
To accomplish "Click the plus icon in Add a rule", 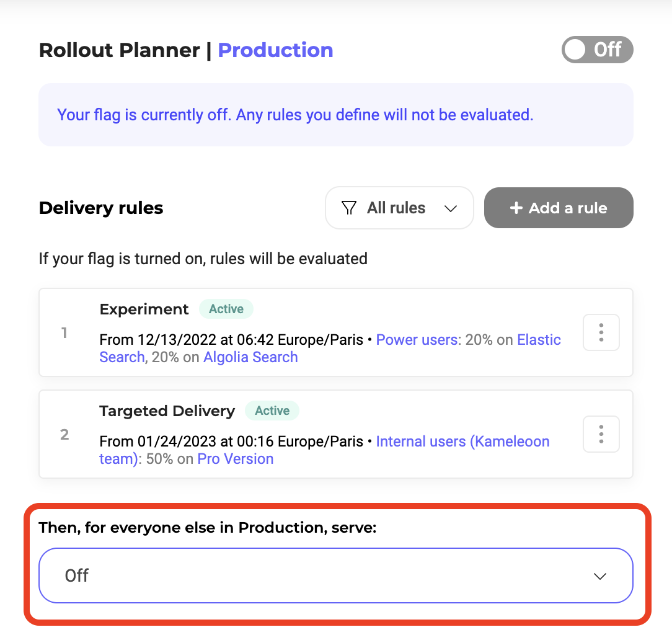I will tap(516, 208).
